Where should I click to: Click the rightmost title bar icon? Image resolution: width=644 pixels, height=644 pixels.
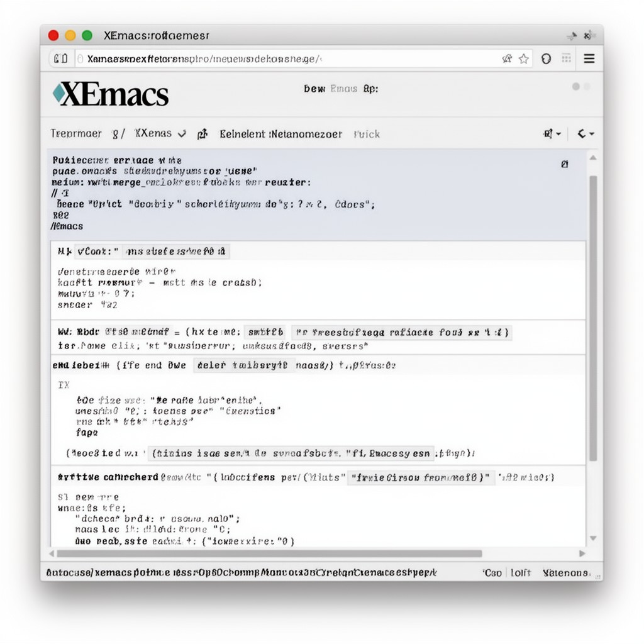click(589, 35)
